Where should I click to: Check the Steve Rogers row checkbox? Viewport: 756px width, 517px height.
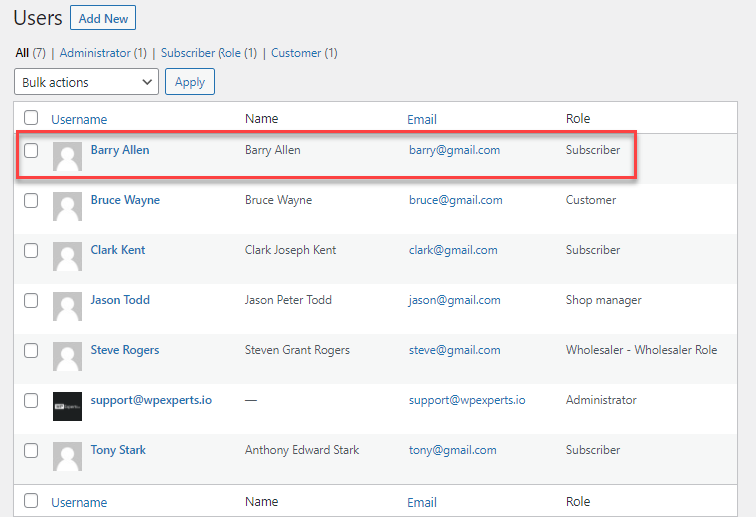pos(31,351)
